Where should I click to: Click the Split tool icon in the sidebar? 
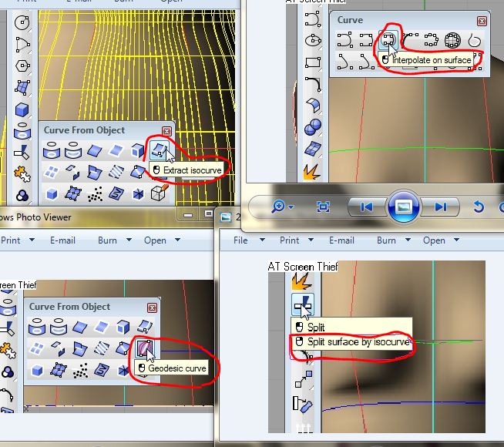(x=303, y=304)
